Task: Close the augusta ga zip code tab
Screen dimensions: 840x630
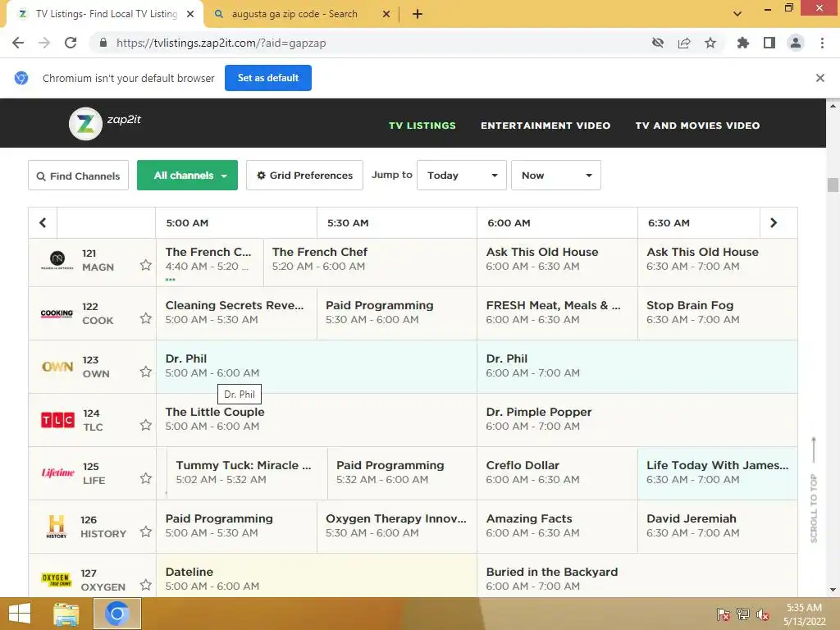Action: click(386, 14)
